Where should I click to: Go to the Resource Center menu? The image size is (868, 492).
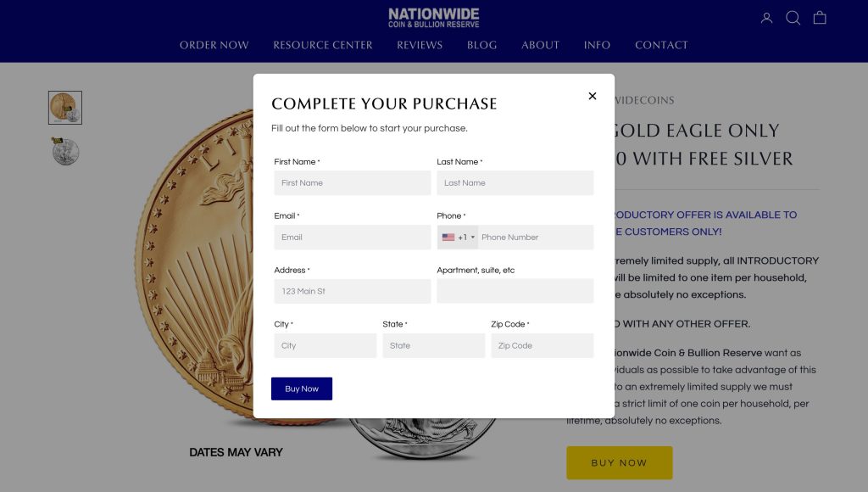tap(323, 45)
